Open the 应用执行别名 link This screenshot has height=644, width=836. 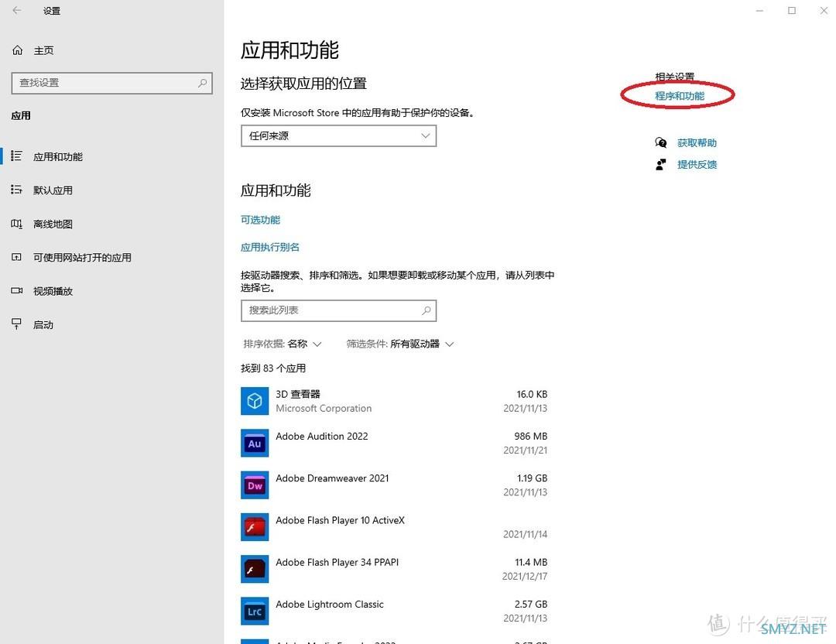pyautogui.click(x=270, y=248)
